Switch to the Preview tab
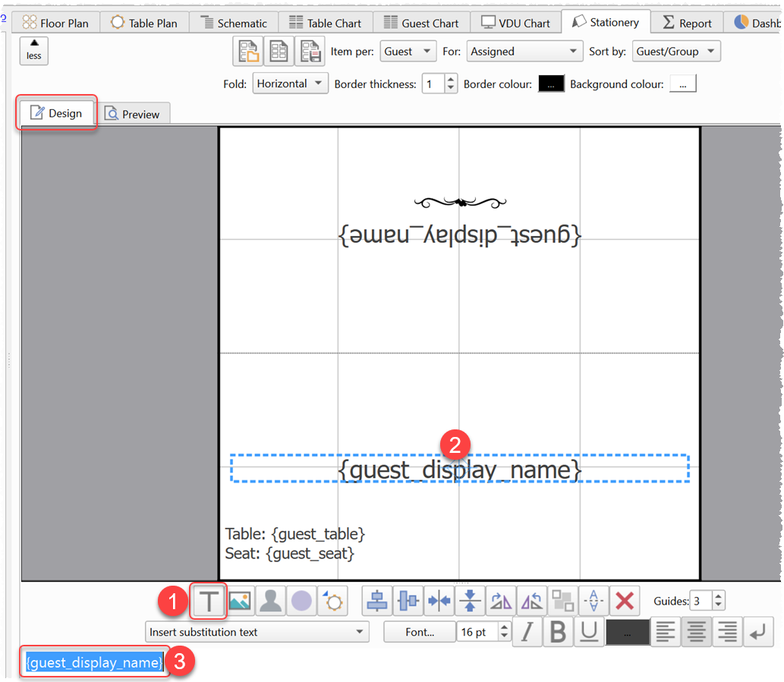This screenshot has width=784, height=682. 133,114
